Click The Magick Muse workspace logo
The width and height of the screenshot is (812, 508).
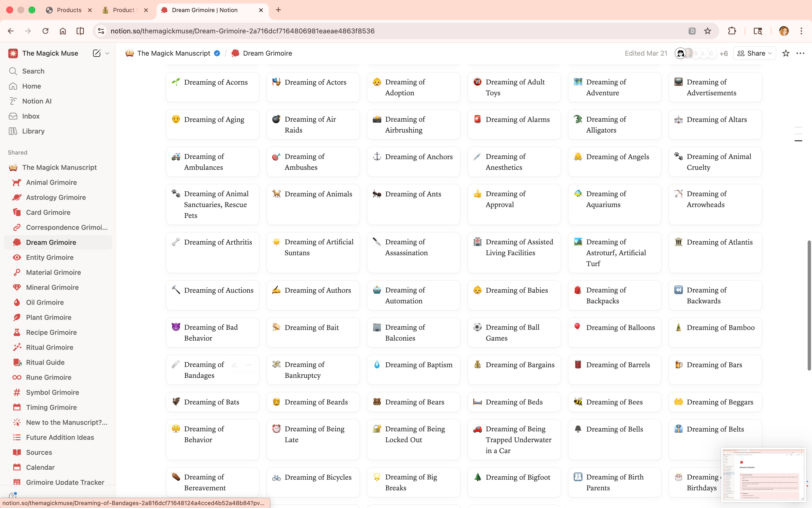tap(13, 53)
